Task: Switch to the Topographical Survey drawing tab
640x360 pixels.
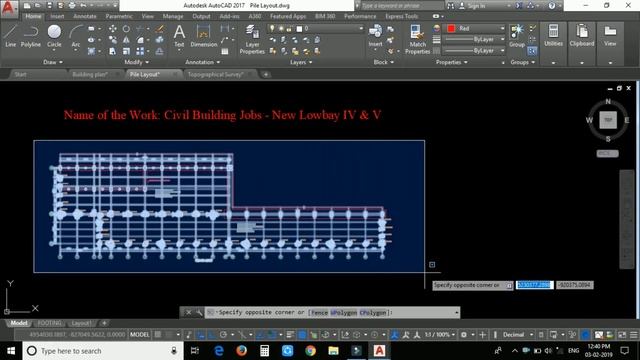Action: [216, 75]
